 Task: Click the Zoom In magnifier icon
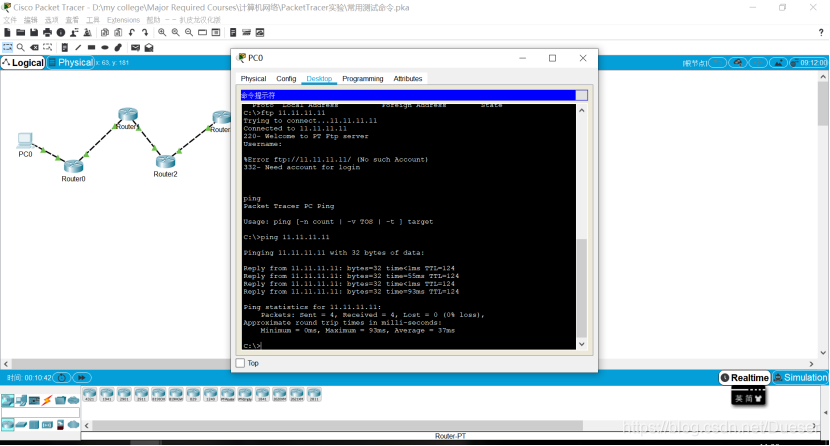(x=162, y=33)
